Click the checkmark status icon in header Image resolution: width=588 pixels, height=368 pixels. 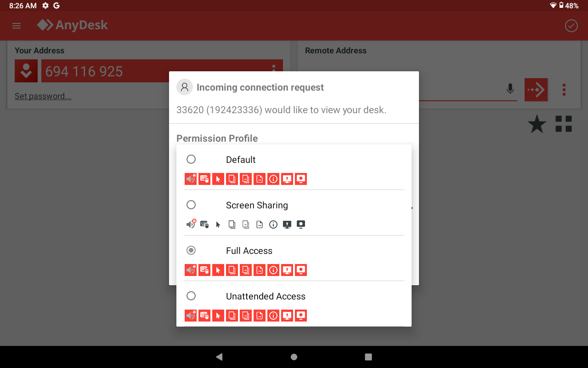click(571, 26)
